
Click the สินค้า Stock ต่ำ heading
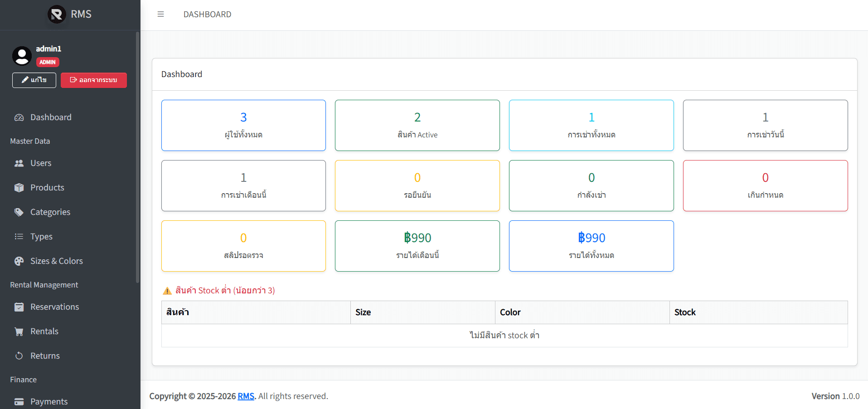point(225,291)
